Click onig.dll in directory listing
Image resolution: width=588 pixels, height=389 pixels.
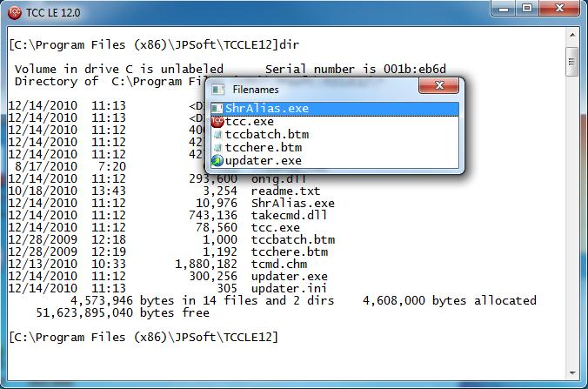(x=278, y=179)
